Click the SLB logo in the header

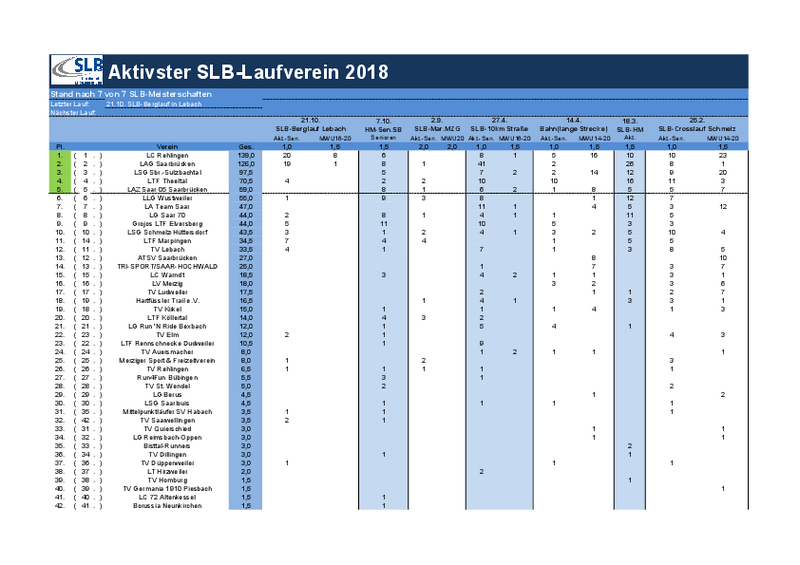pyautogui.click(x=77, y=71)
